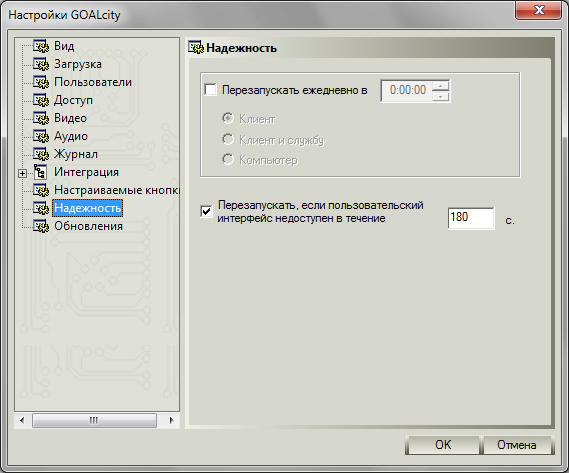Screen dimensions: 569x473
Task: Select the Клиент radio button
Action: pyautogui.click(x=228, y=118)
